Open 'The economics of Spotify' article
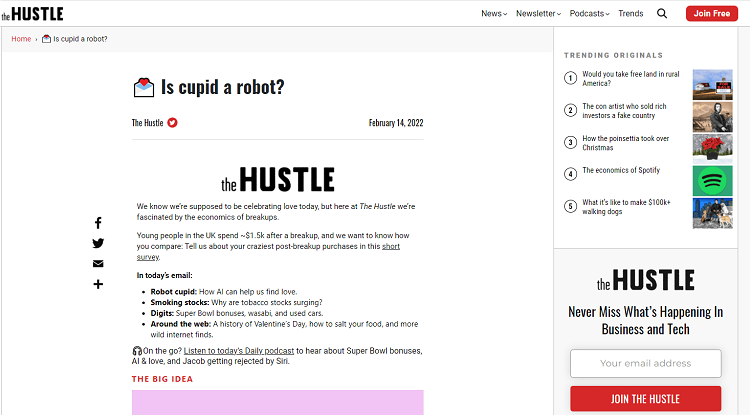Image resolution: width=750 pixels, height=415 pixels. pyautogui.click(x=621, y=170)
